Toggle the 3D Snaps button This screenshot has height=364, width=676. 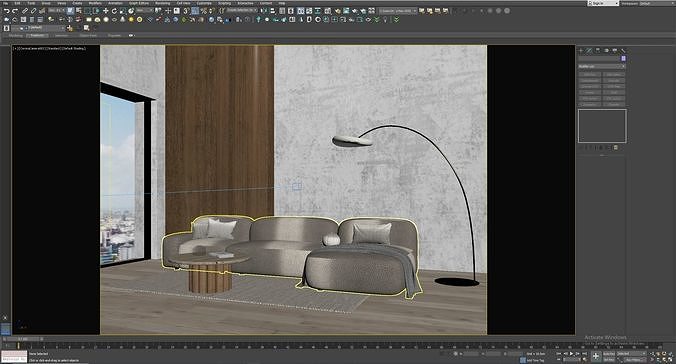(186, 10)
